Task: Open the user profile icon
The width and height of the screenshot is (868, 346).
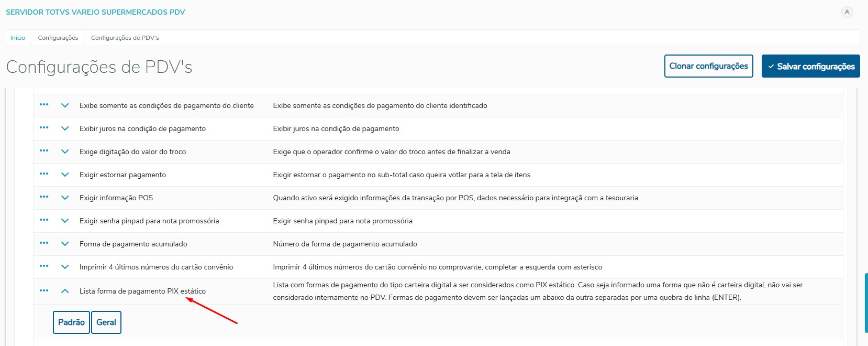Action: (x=847, y=12)
